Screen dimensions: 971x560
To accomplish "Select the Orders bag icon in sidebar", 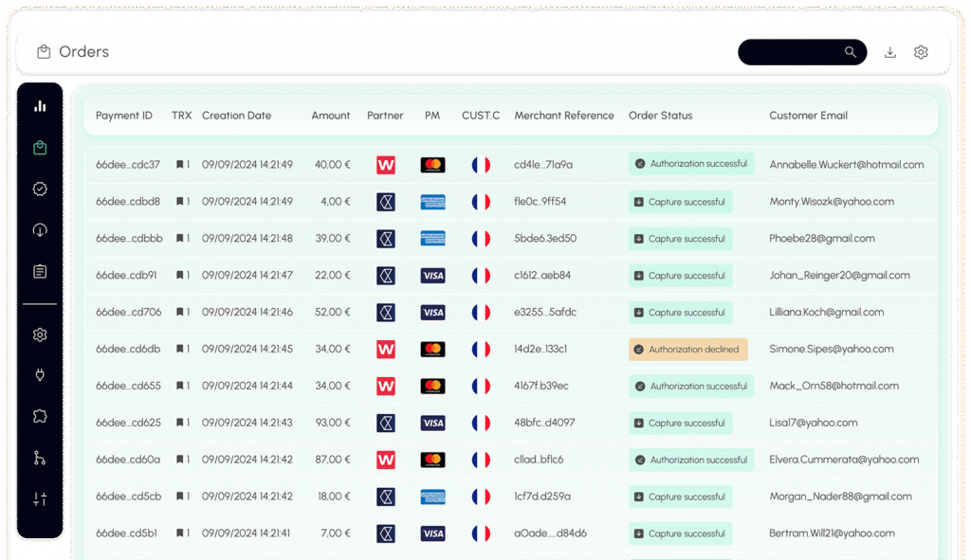I will click(x=40, y=148).
